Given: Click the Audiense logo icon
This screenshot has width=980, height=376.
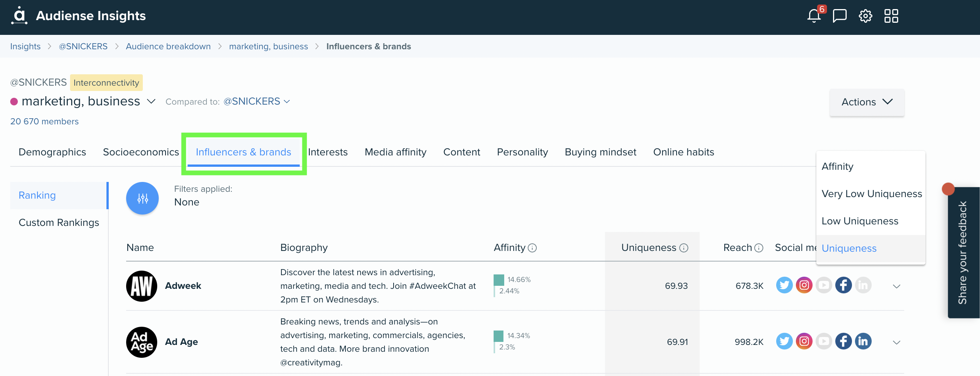Looking at the screenshot, I should click(19, 16).
